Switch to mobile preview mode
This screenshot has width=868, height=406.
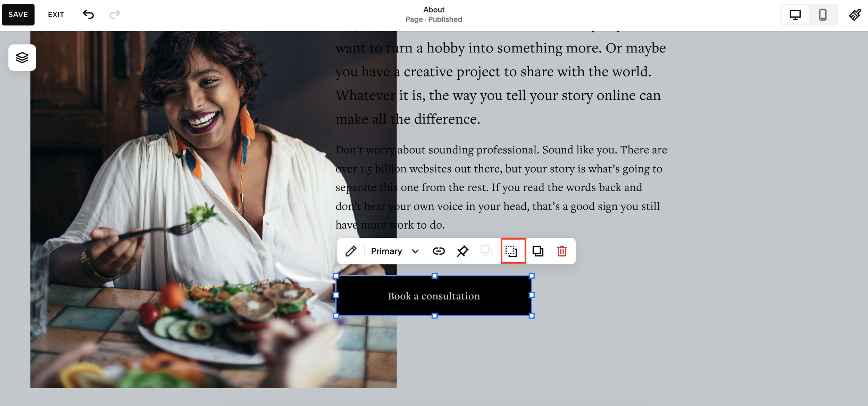[823, 15]
